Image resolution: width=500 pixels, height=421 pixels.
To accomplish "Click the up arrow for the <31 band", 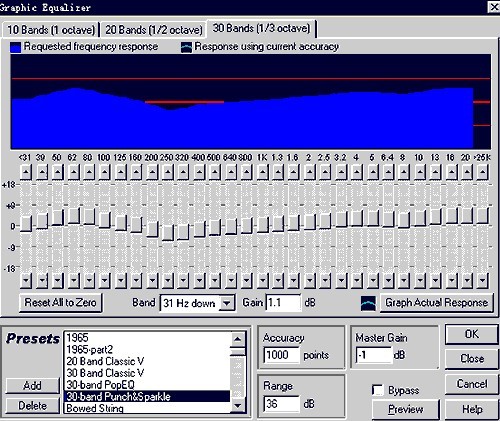I will [x=26, y=172].
